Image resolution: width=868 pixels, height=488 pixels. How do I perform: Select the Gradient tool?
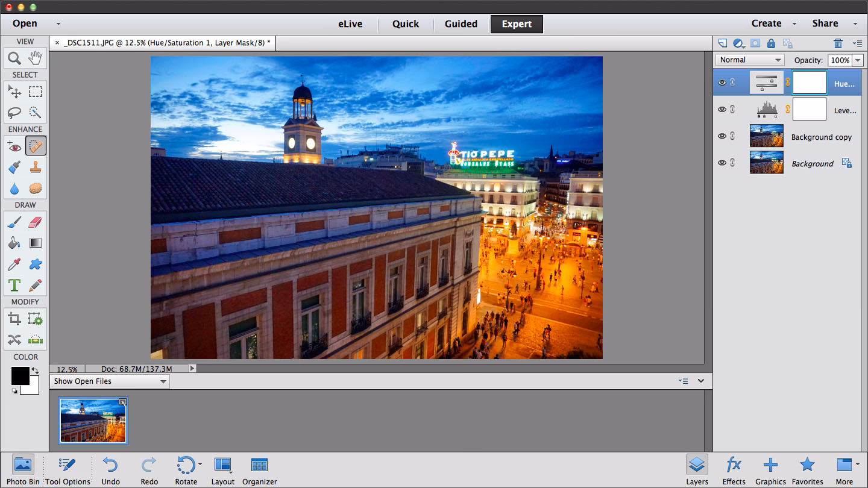coord(36,243)
